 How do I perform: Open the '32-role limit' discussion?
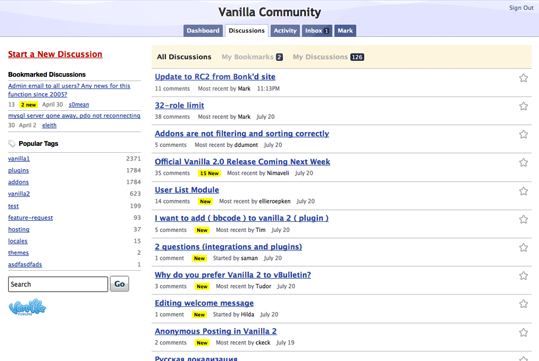[179, 105]
